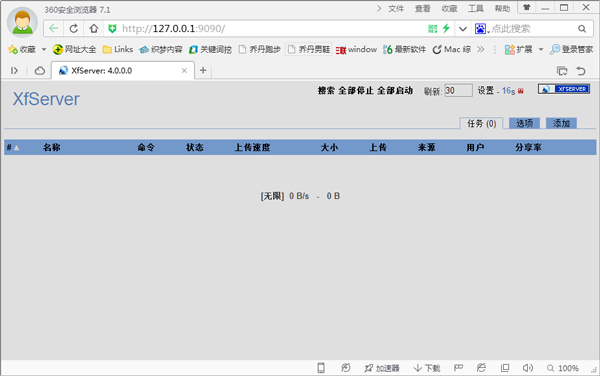Viewport: 600px width, 376px height.
Task: Click the 收藏 star favorites button
Action: coord(22,49)
